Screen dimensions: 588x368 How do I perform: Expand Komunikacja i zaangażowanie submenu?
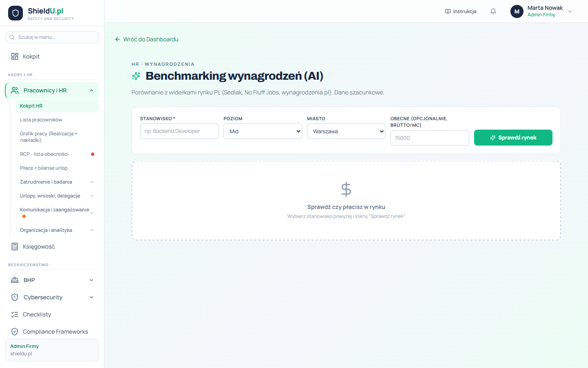pyautogui.click(x=92, y=213)
